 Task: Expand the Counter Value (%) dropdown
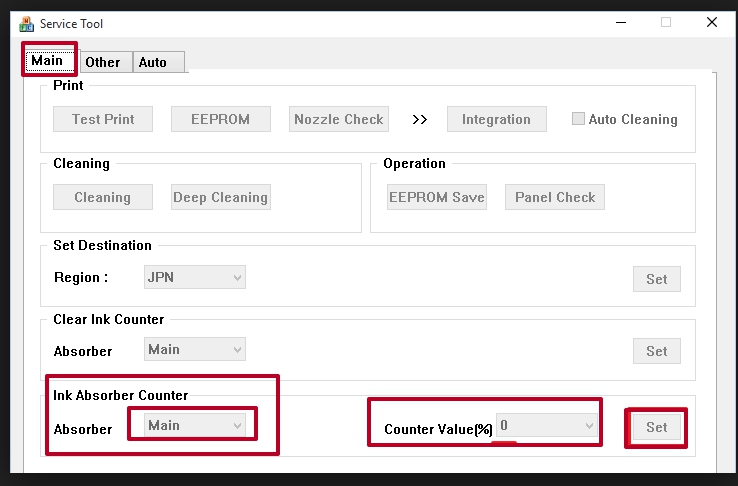547,425
